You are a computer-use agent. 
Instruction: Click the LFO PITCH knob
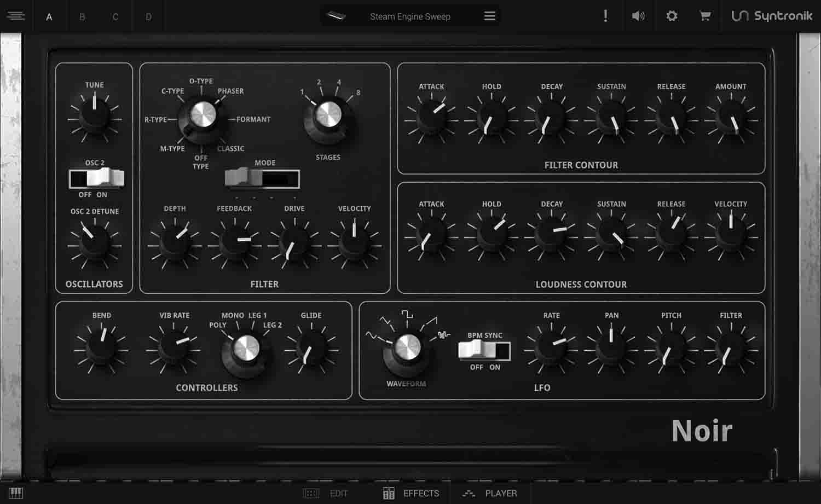point(671,347)
